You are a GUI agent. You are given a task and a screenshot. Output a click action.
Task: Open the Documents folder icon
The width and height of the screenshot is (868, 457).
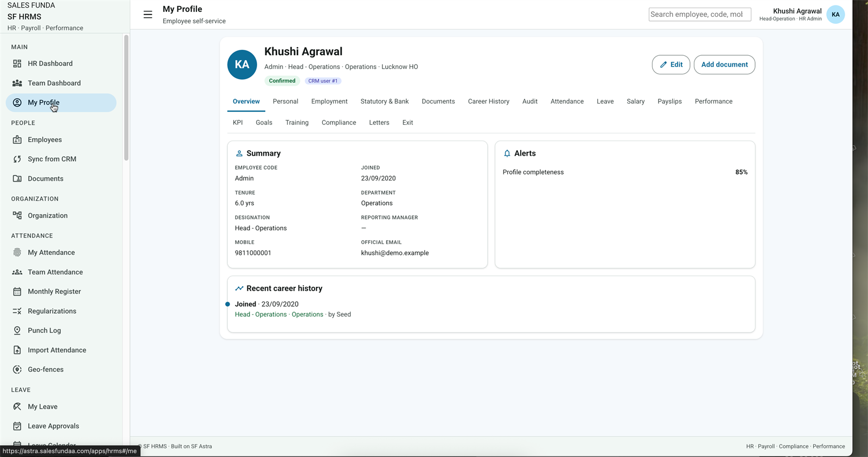click(17, 179)
